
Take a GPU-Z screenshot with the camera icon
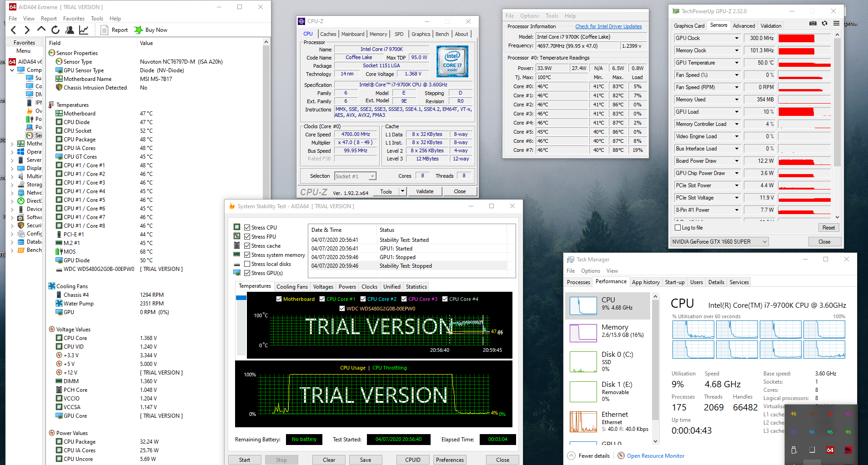click(x=813, y=23)
